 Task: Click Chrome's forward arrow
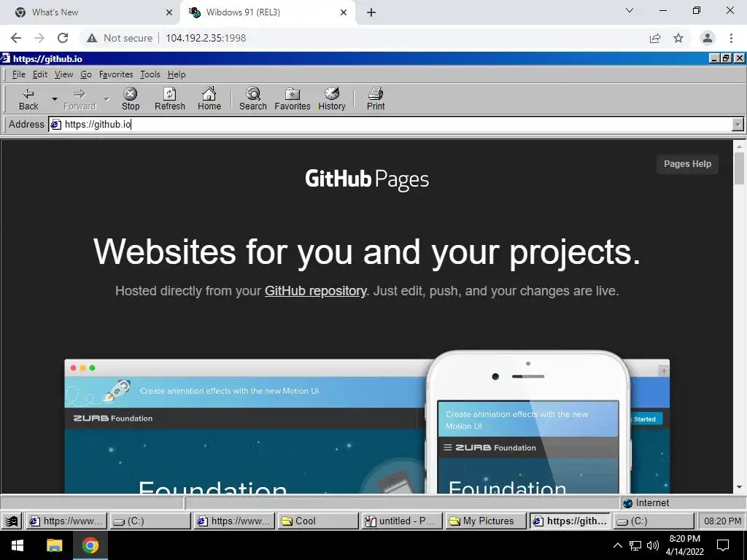(x=39, y=38)
